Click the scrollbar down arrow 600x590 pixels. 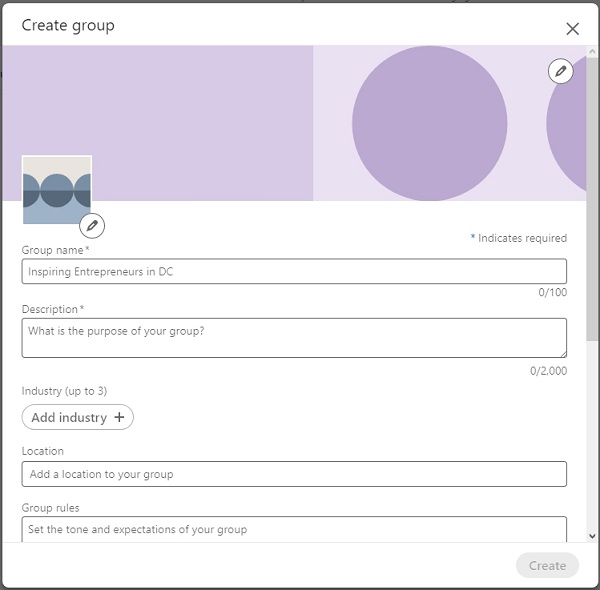point(592,536)
